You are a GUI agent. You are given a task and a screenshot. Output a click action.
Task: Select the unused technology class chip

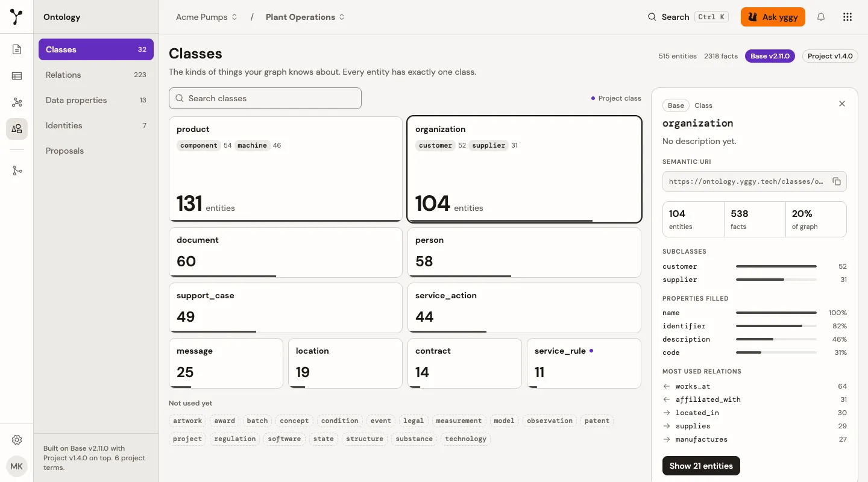click(466, 439)
